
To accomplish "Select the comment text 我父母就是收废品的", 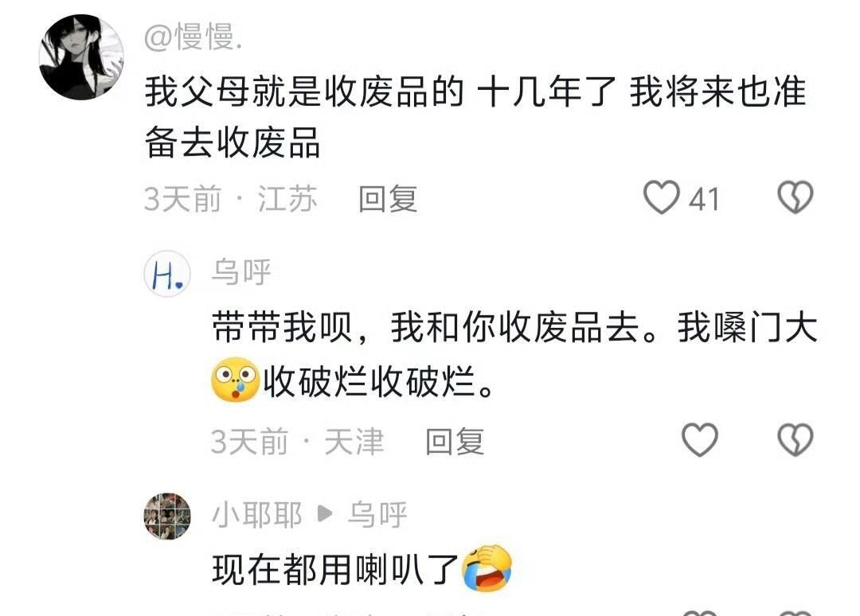I will tap(304, 92).
